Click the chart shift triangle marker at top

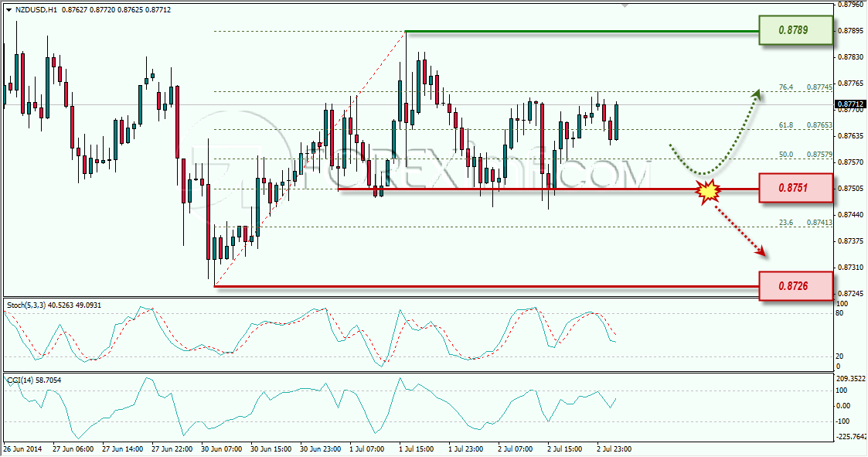point(625,5)
